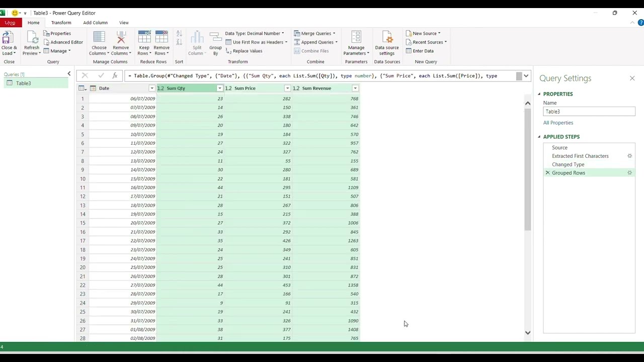Select the Changed Type step
This screenshot has width=644, height=362.
pyautogui.click(x=568, y=164)
